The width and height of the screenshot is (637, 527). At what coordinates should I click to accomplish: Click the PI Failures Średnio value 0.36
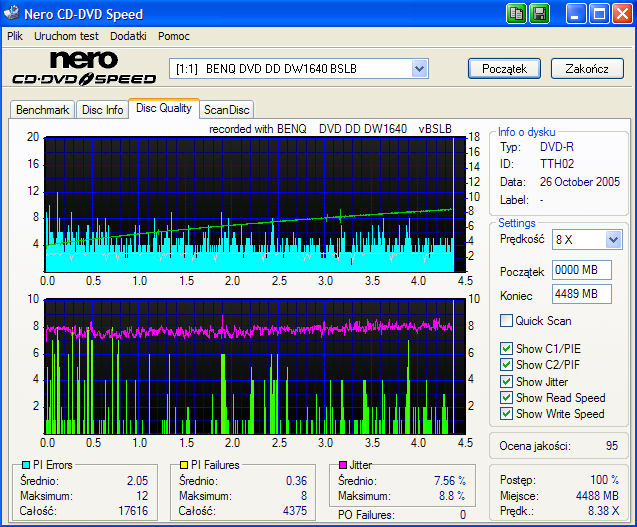(x=296, y=481)
